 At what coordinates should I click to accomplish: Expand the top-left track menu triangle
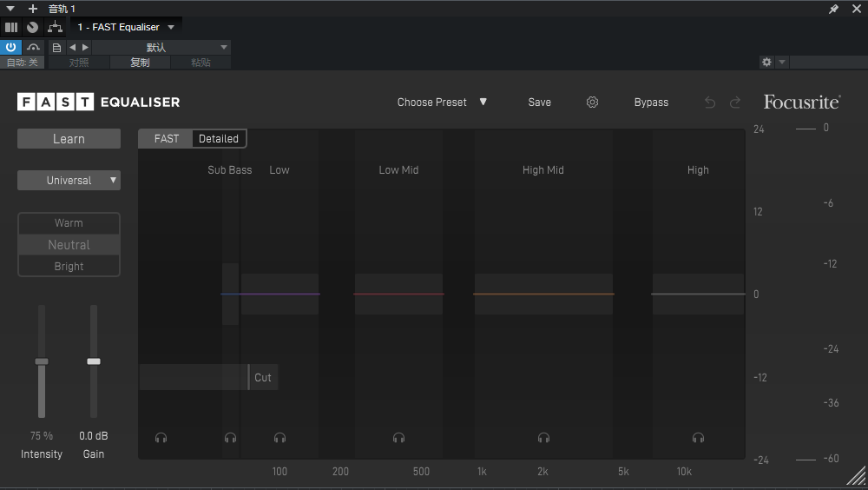point(10,9)
